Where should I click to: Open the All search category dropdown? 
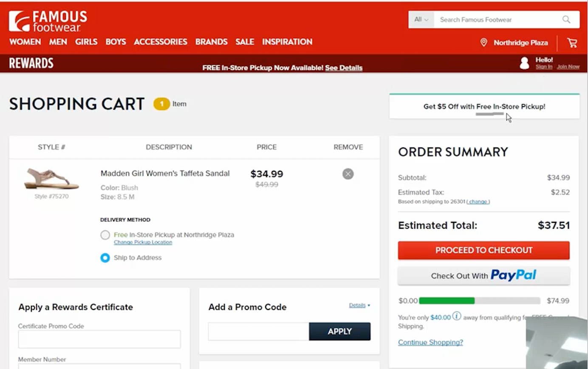point(421,20)
